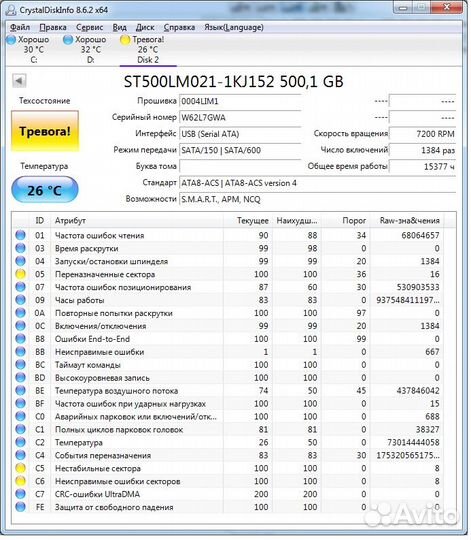Click status icon of row BD Высокоуровневая запись
The image size is (471, 540).
(21, 377)
